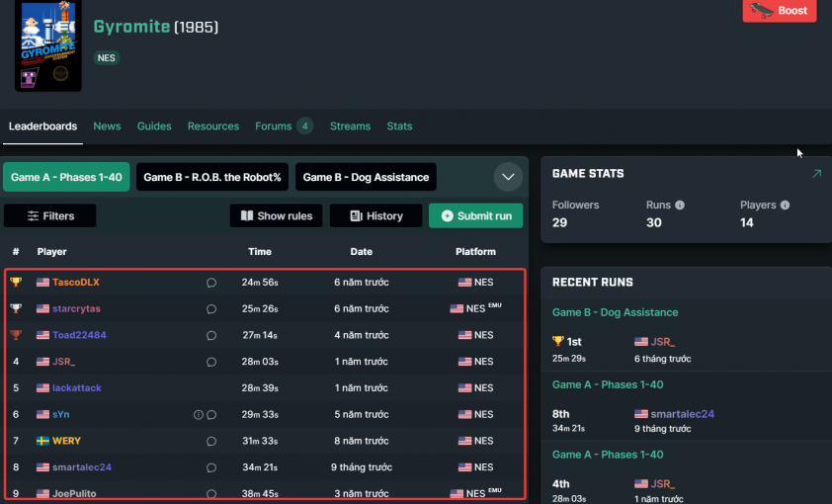Open smartalec24 profile in Recent Runs

[x=683, y=414]
